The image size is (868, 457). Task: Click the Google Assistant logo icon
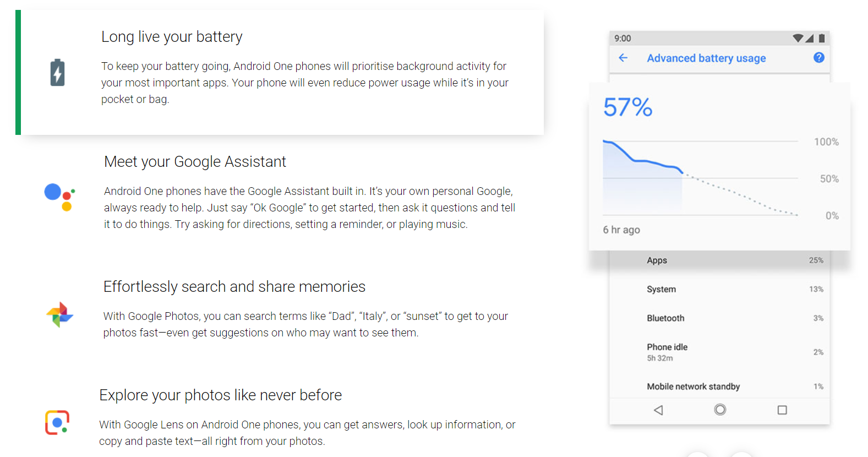coord(59,197)
